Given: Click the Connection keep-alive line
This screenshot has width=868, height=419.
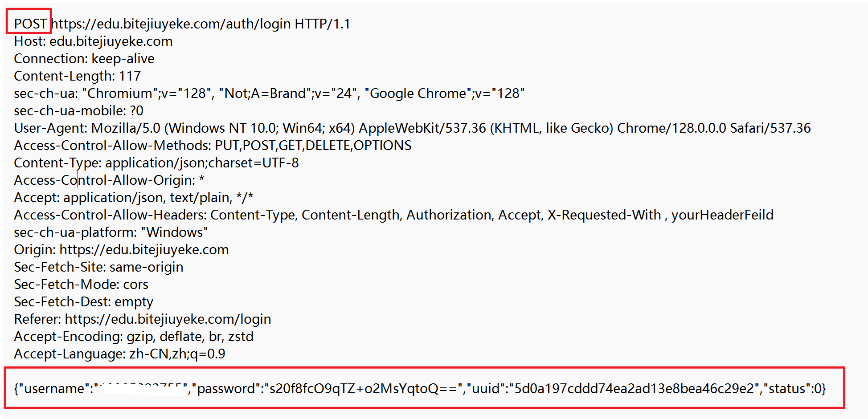Looking at the screenshot, I should pos(84,58).
